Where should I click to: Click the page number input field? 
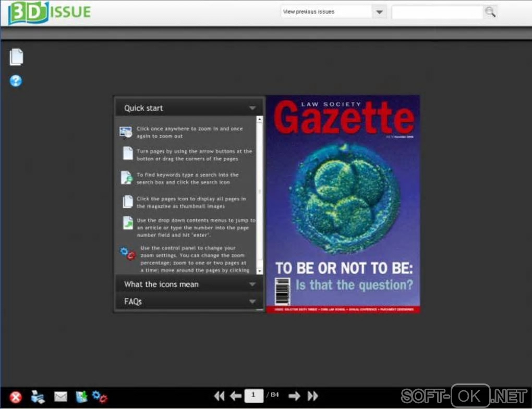click(254, 395)
